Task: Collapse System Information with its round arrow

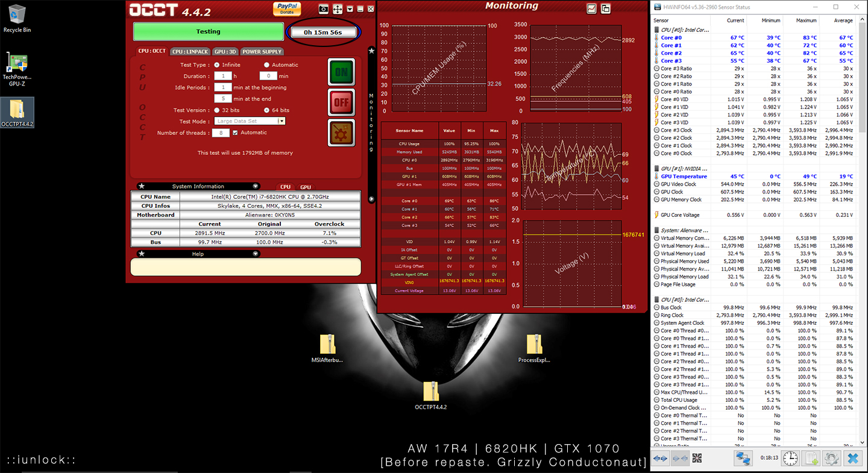Action: coord(256,186)
